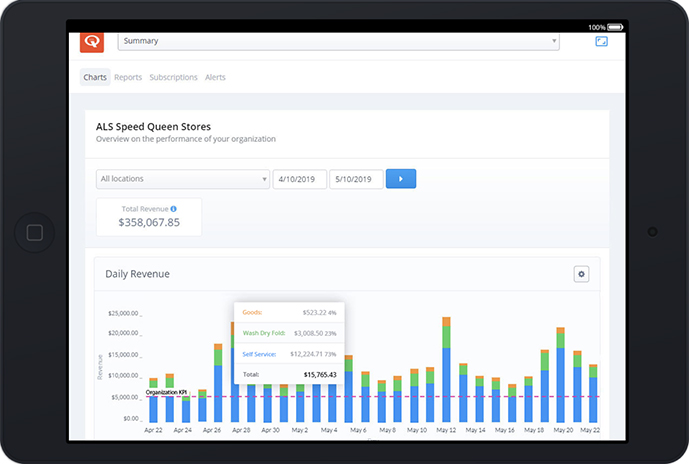Click the battery indicator icon
This screenshot has width=689, height=464.
615,27
